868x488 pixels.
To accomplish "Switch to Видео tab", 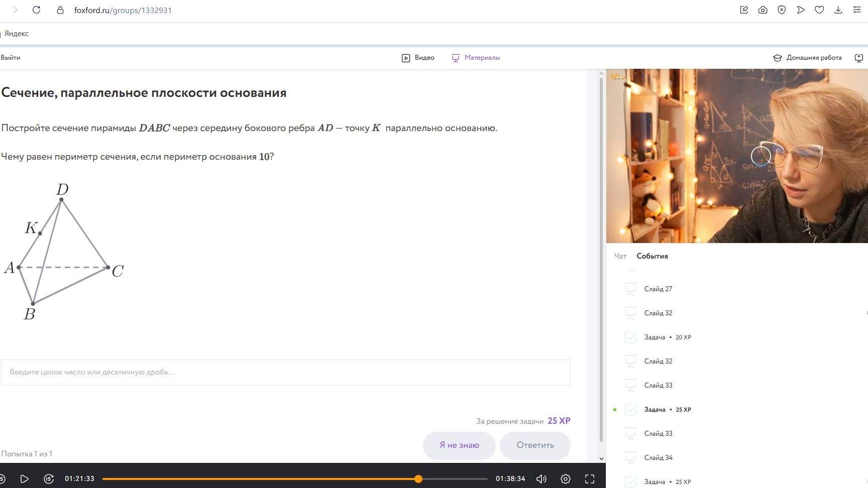I will (418, 58).
